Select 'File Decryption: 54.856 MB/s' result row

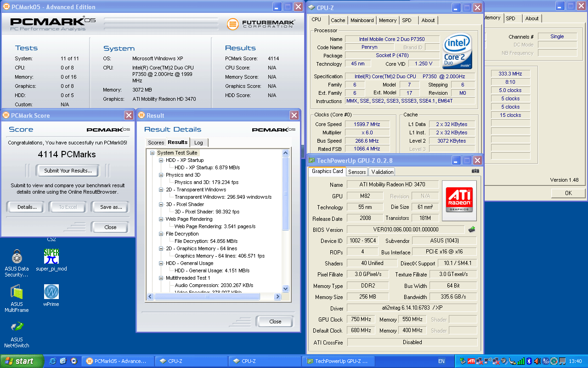coord(206,241)
